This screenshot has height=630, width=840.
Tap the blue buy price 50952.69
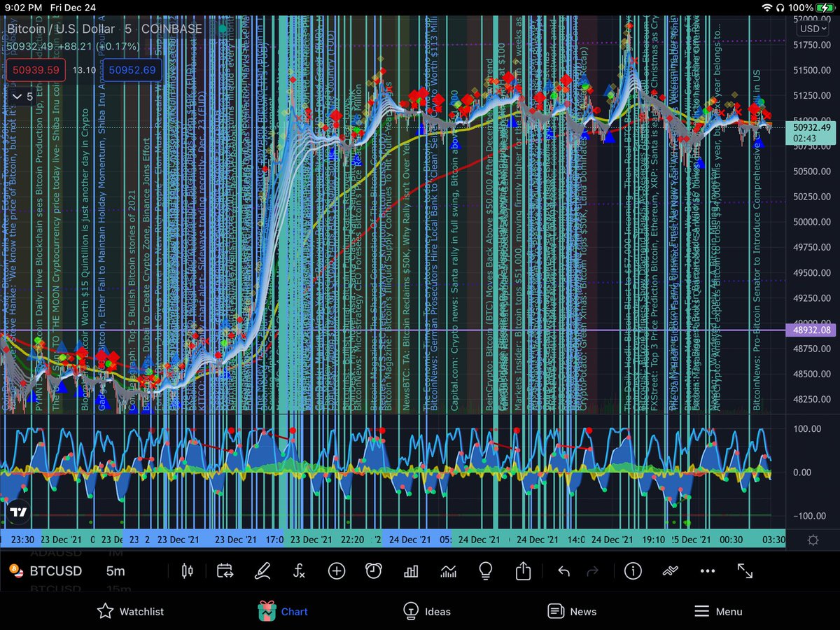pos(133,70)
